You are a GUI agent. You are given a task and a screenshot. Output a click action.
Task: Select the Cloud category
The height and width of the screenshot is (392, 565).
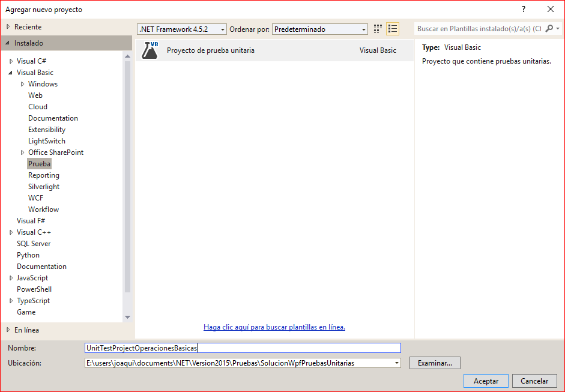point(38,107)
